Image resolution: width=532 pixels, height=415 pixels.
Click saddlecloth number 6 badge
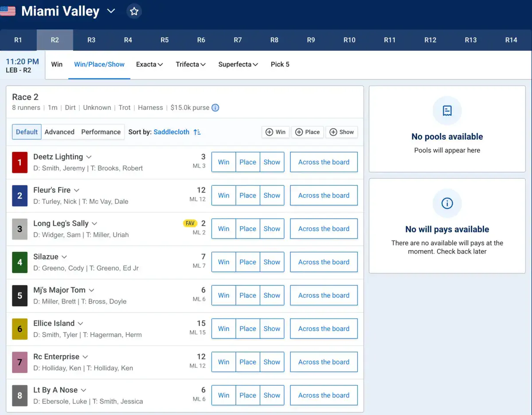[x=20, y=329]
